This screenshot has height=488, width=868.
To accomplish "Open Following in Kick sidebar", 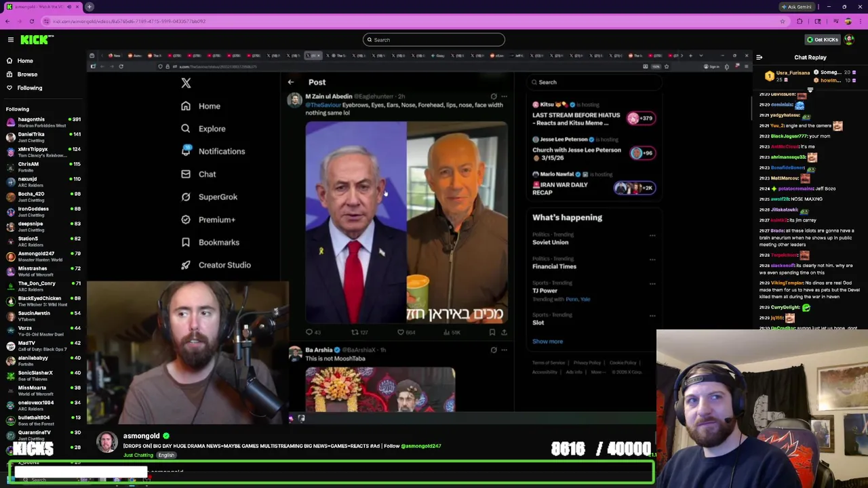I will [x=29, y=88].
